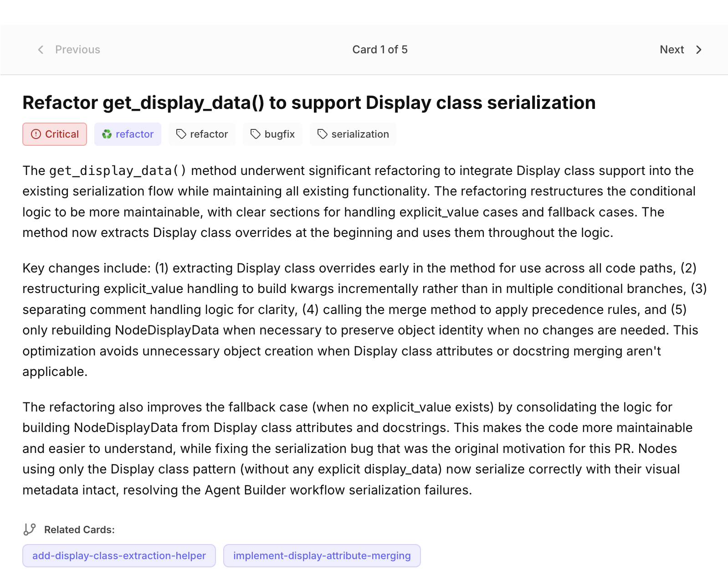Click the branch icon beside Related Cards

pyautogui.click(x=30, y=530)
